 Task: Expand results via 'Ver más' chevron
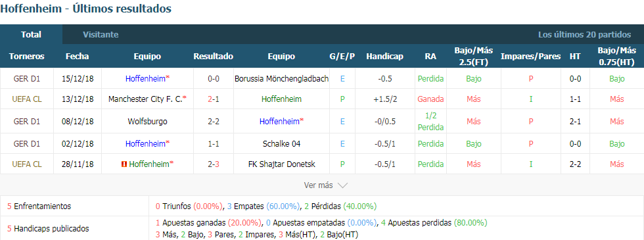pyautogui.click(x=342, y=185)
